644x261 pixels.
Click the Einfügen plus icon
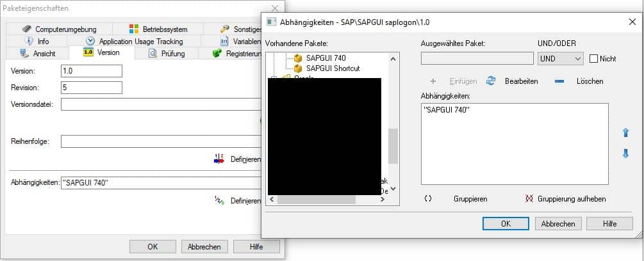433,81
